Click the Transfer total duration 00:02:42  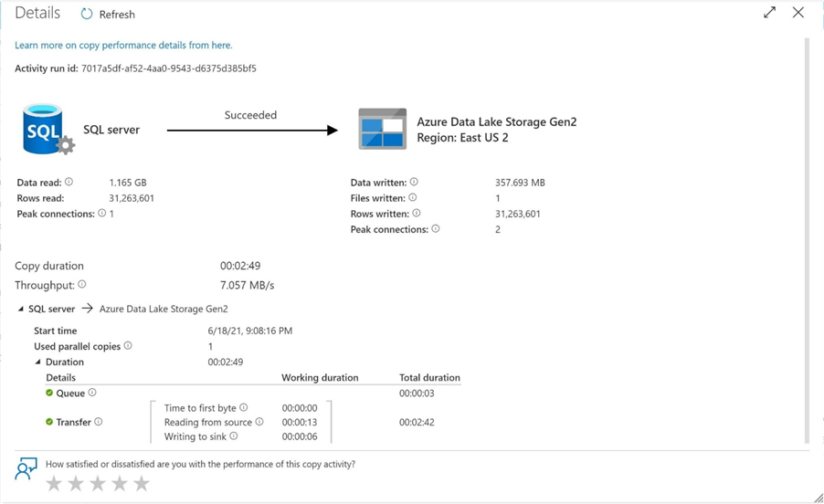pyautogui.click(x=417, y=422)
